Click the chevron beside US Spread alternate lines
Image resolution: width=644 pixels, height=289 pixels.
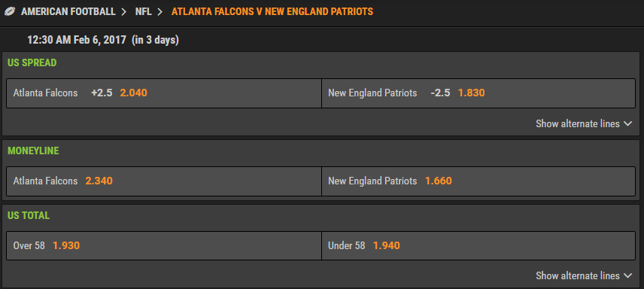click(x=627, y=123)
